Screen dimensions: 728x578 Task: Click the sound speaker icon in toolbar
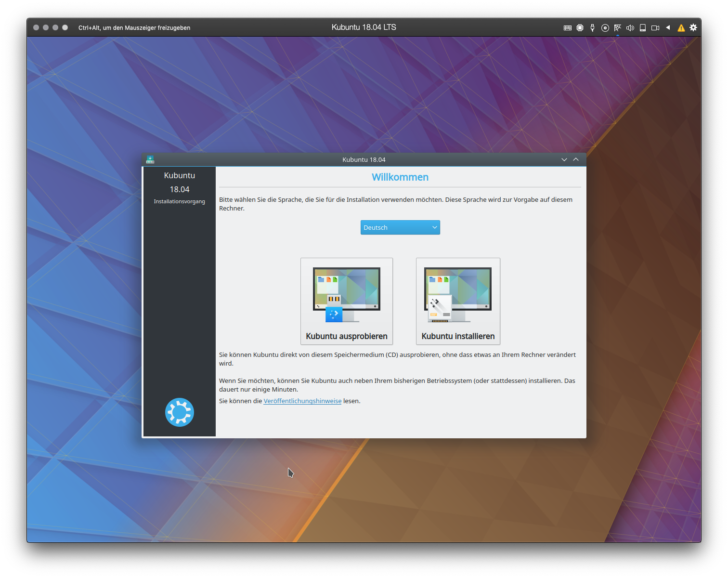630,28
